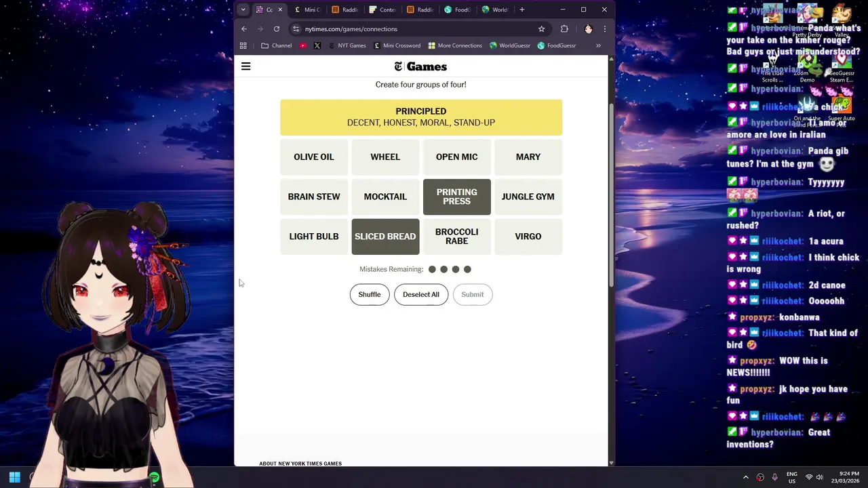Open the NYT Games hamburger menu

point(246,66)
